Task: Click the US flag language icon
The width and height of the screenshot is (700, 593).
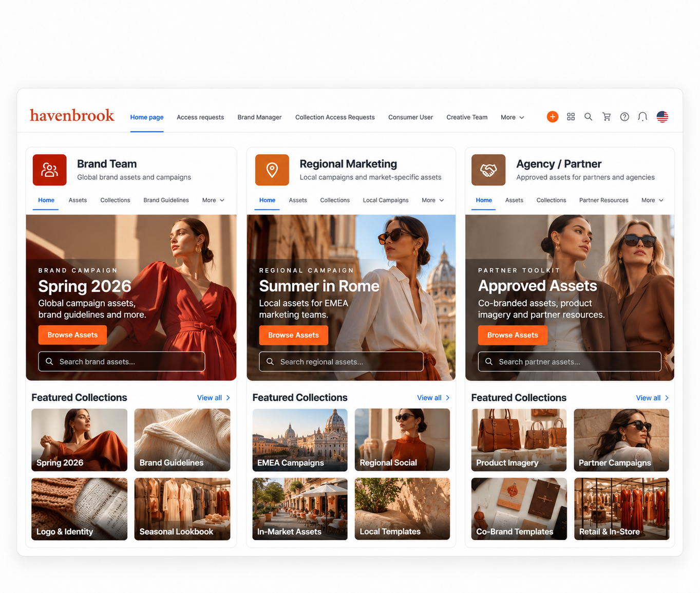Action: pyautogui.click(x=663, y=117)
